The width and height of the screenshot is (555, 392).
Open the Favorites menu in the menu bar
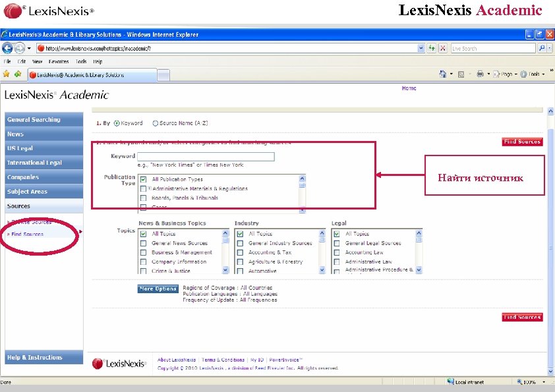[58, 61]
